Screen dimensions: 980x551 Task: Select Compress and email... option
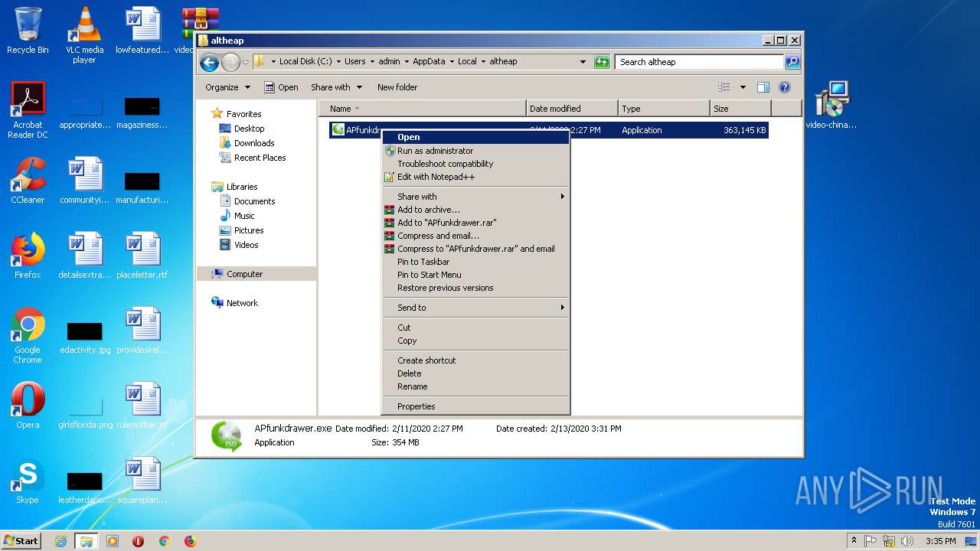pyautogui.click(x=475, y=236)
